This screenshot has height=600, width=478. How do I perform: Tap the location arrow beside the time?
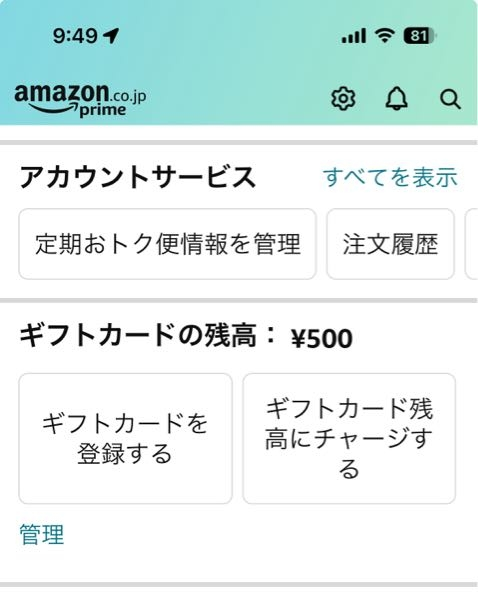pos(111,36)
